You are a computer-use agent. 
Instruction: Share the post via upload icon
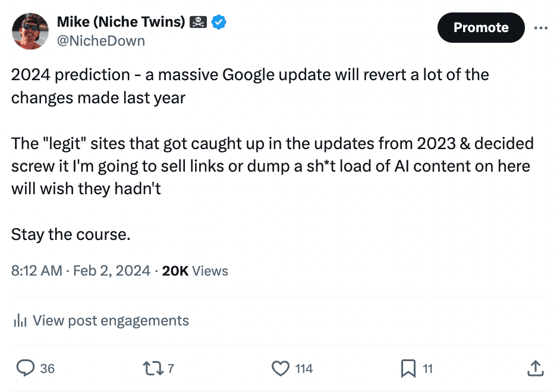pos(536,368)
